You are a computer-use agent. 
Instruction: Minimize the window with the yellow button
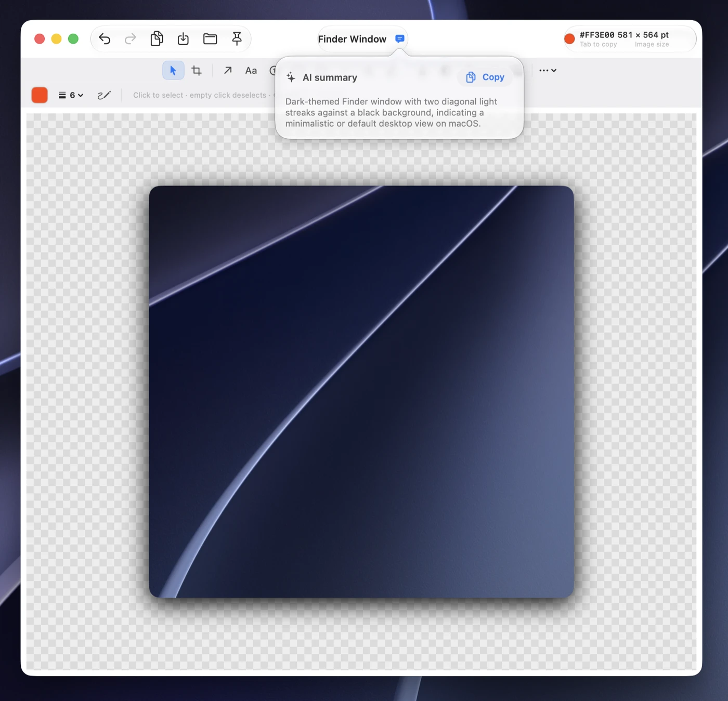[x=56, y=39]
